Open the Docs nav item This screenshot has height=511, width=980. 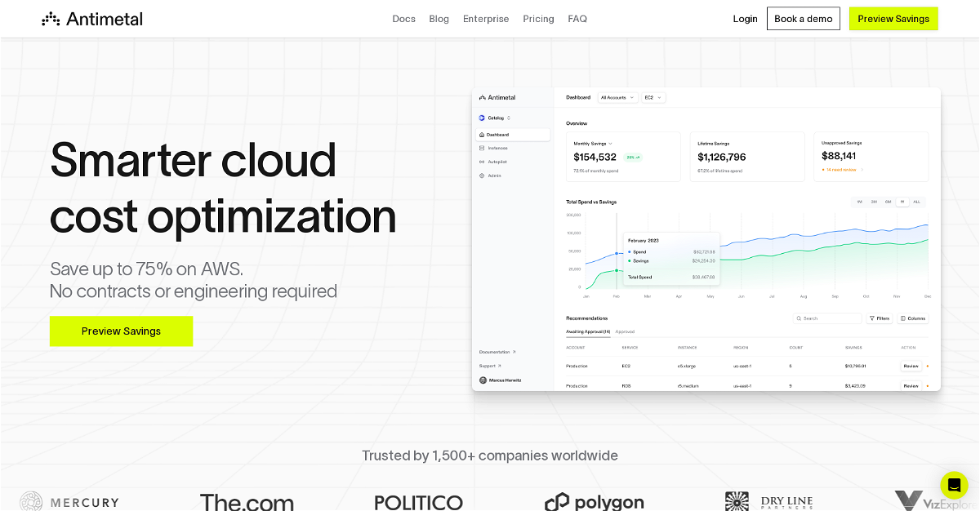[x=403, y=19]
